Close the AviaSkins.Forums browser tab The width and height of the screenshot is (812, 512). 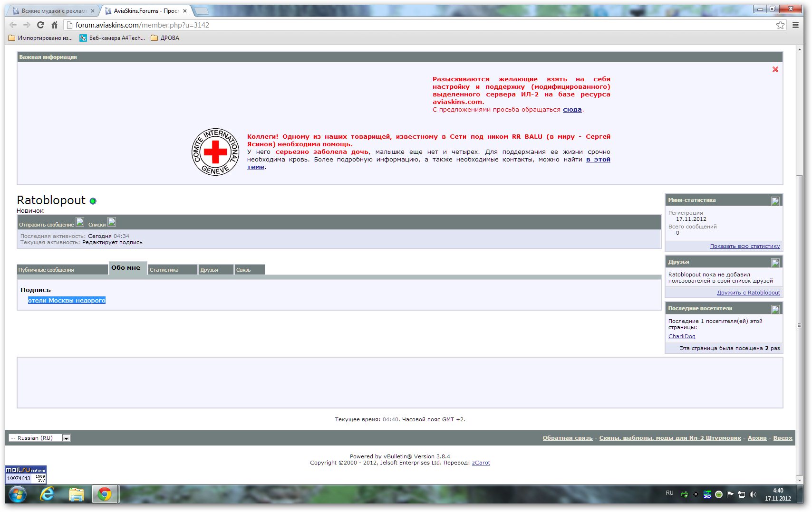185,11
